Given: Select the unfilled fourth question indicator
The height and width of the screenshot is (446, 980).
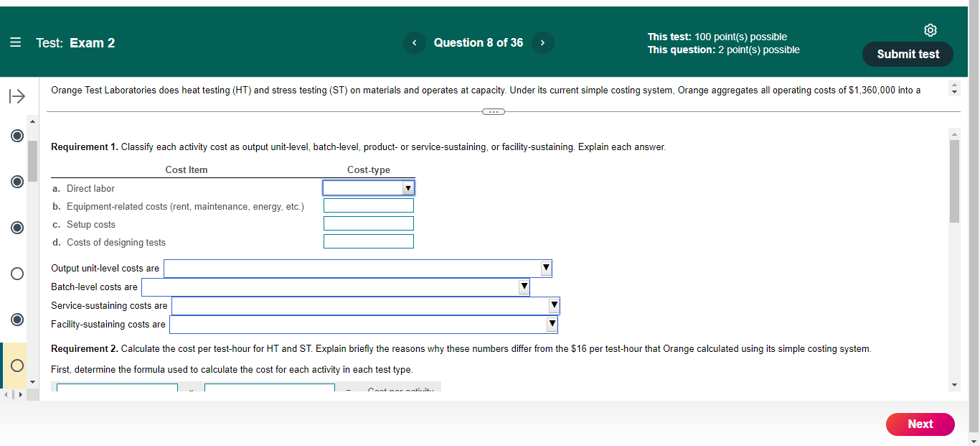Looking at the screenshot, I should [x=17, y=273].
